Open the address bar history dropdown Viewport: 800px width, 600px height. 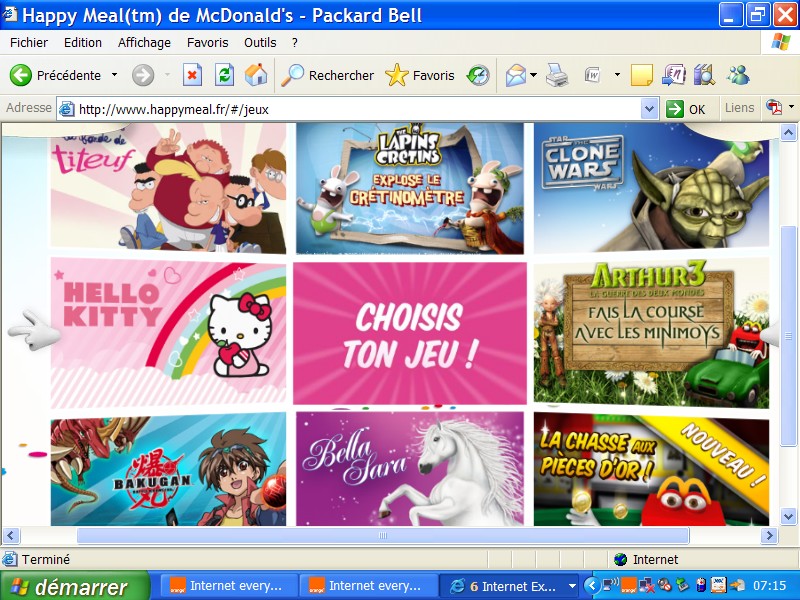click(x=649, y=109)
